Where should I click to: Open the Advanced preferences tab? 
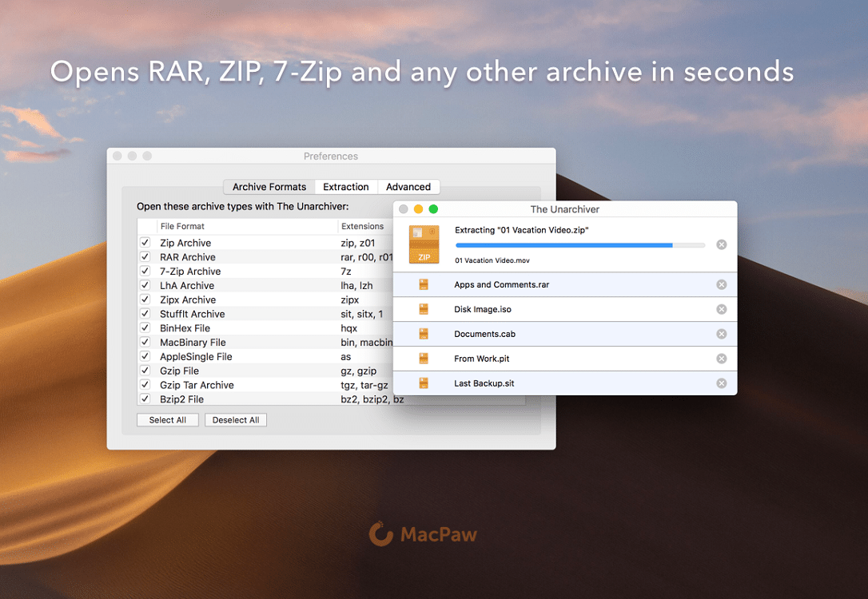coord(408,186)
